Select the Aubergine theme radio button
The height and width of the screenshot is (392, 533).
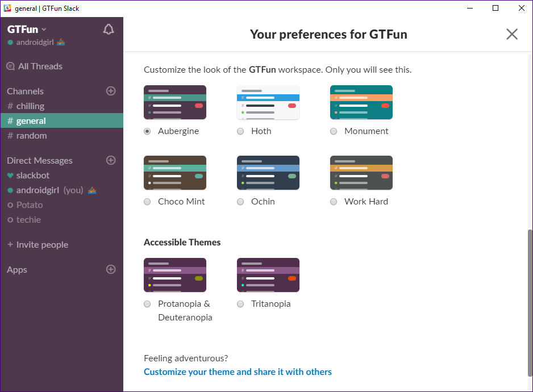[x=147, y=131]
